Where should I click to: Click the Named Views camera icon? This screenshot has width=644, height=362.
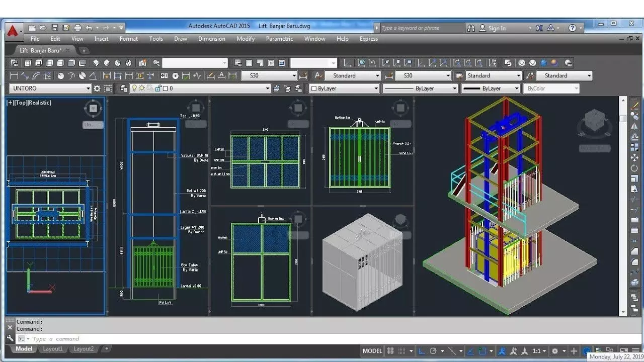pyautogui.click(x=143, y=63)
